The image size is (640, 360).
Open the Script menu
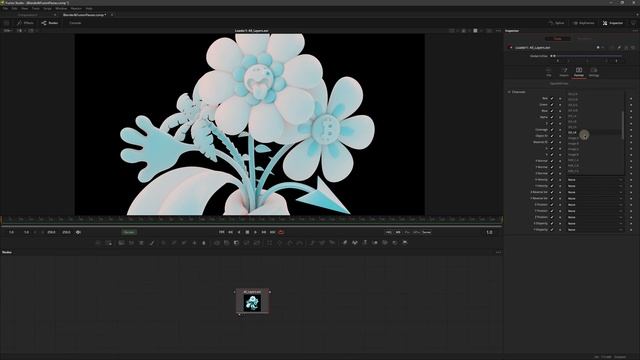click(x=47, y=8)
